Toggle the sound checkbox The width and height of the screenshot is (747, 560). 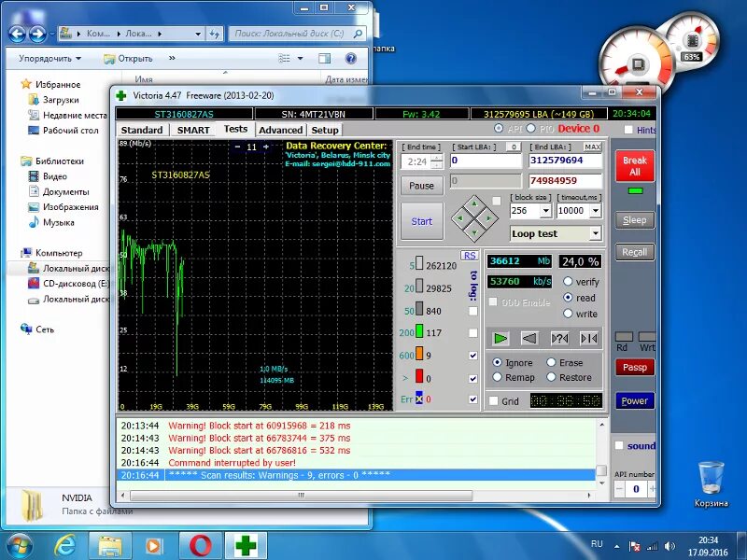coord(619,446)
